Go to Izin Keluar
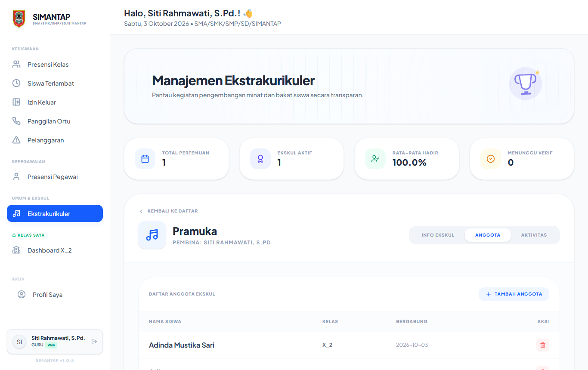 (x=55, y=102)
